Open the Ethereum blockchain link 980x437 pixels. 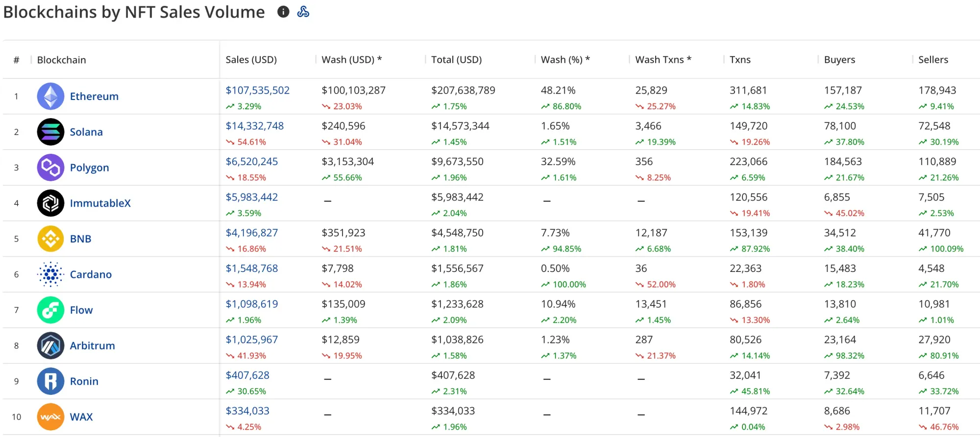click(x=94, y=96)
